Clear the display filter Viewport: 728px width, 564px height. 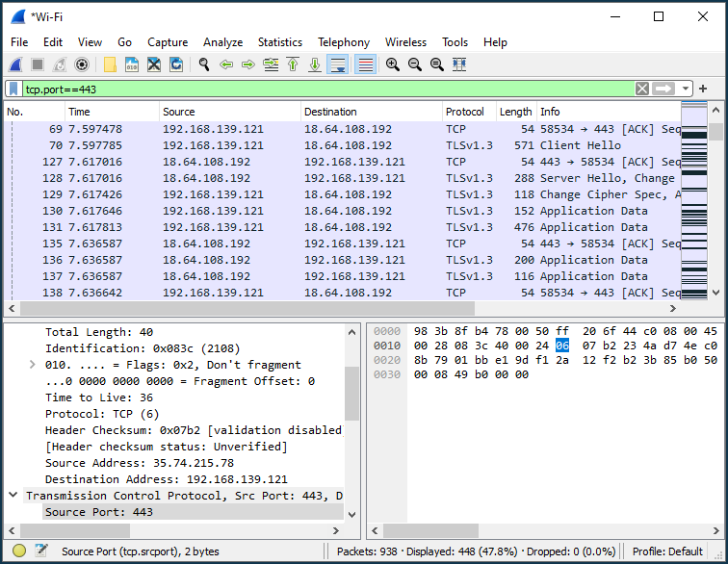tap(642, 89)
